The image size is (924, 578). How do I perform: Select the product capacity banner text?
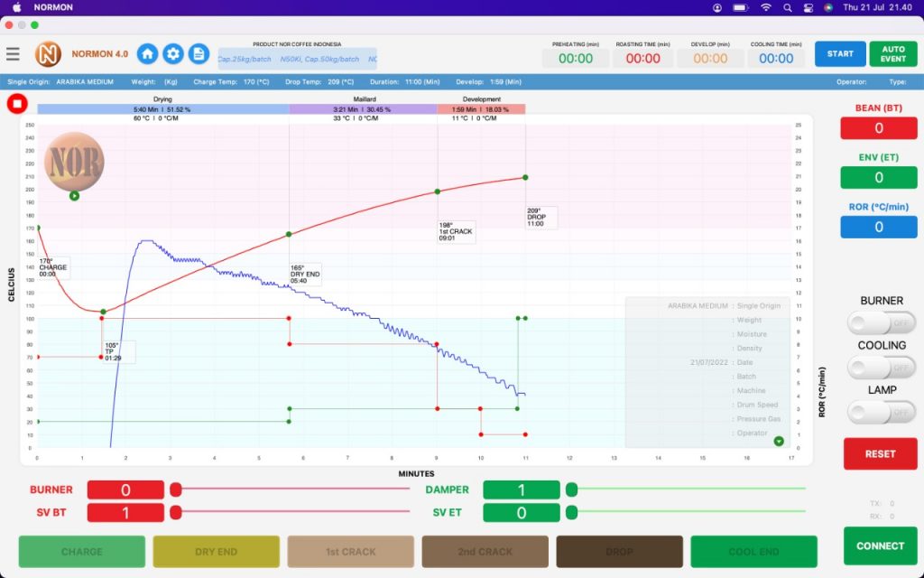point(298,59)
